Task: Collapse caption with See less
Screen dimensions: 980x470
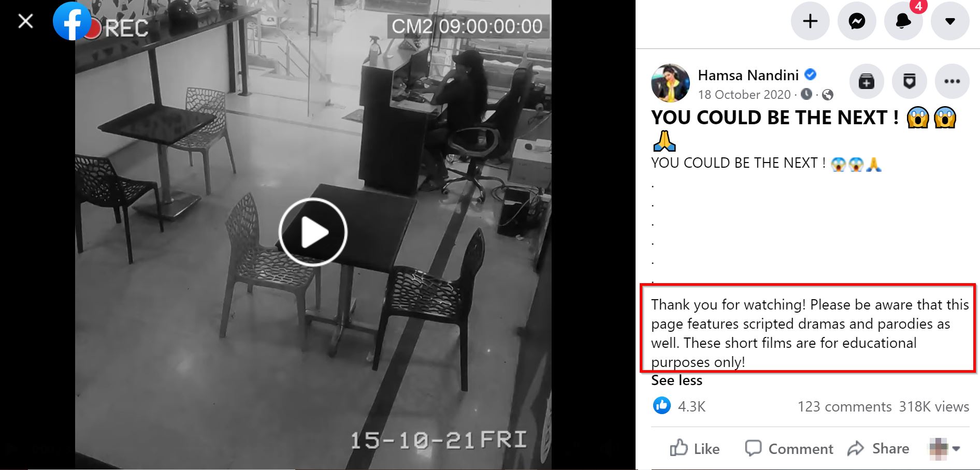Action: tap(676, 380)
